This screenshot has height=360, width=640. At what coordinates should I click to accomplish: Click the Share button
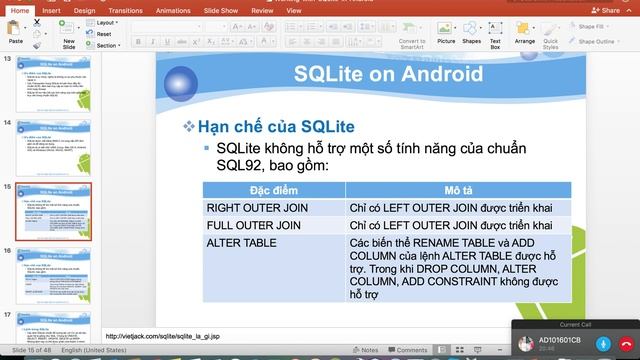[x=606, y=11]
